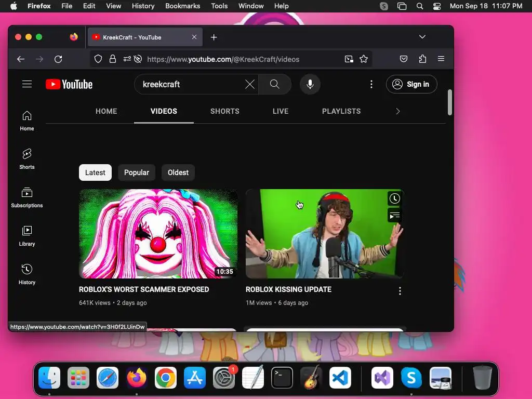The width and height of the screenshot is (532, 399).
Task: View site security lock information
Action: [113, 59]
